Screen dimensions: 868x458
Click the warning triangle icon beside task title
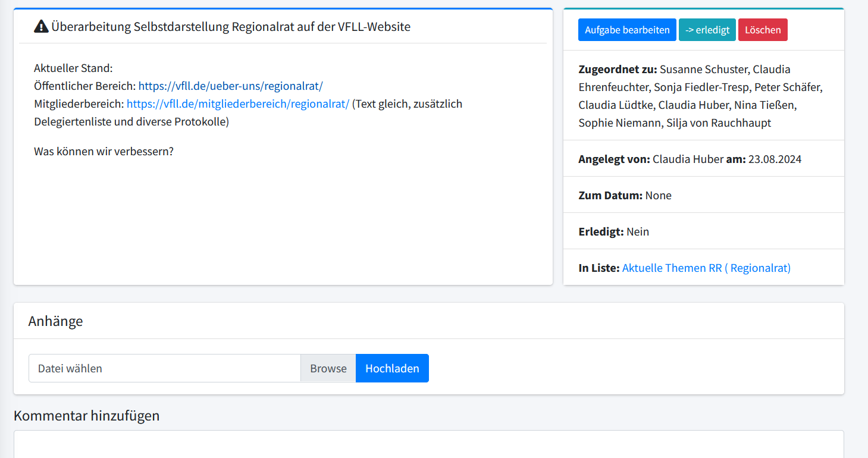pos(41,26)
